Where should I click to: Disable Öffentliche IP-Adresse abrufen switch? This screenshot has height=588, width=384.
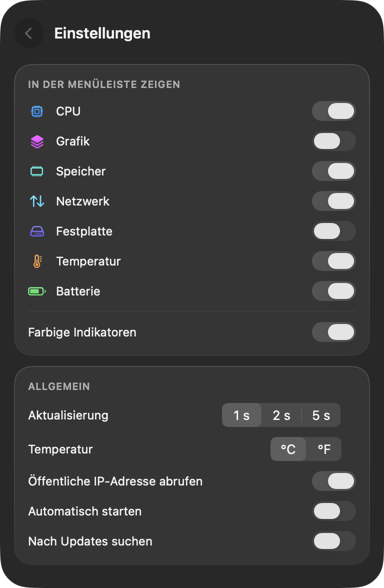[334, 481]
